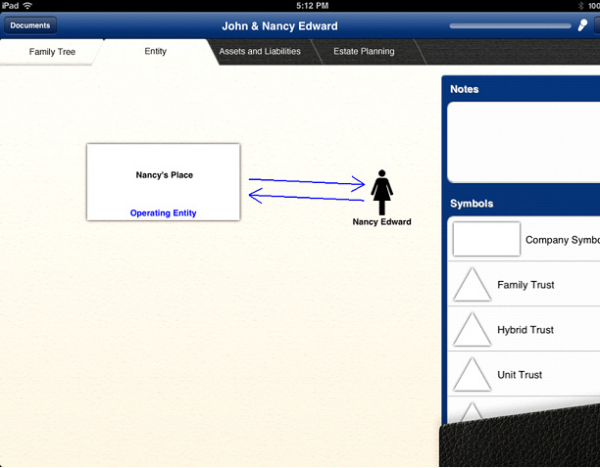Select the Entity tab
This screenshot has height=468, width=600.
coord(155,51)
